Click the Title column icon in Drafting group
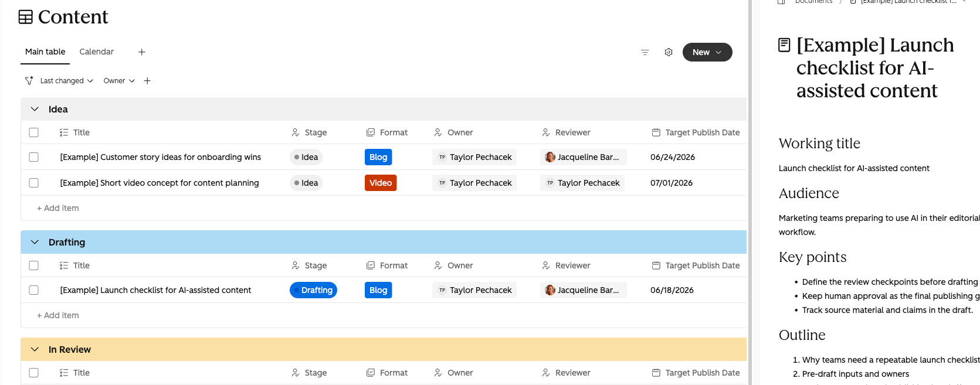The height and width of the screenshot is (385, 980). pyautogui.click(x=64, y=265)
